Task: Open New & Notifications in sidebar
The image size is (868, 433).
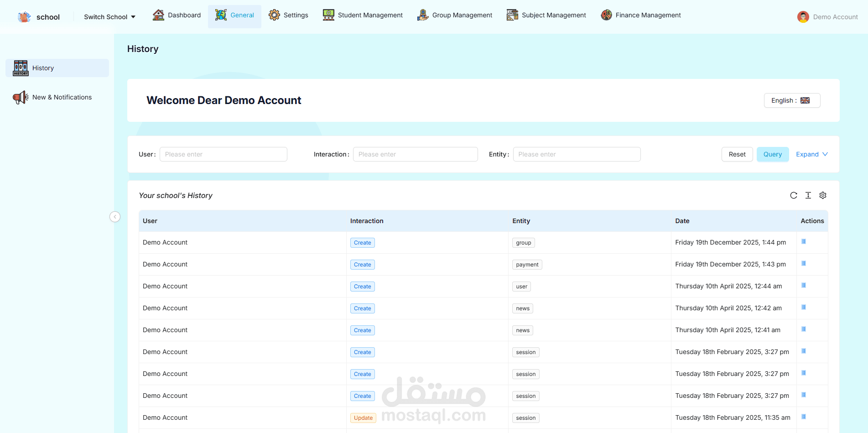Action: (57, 97)
